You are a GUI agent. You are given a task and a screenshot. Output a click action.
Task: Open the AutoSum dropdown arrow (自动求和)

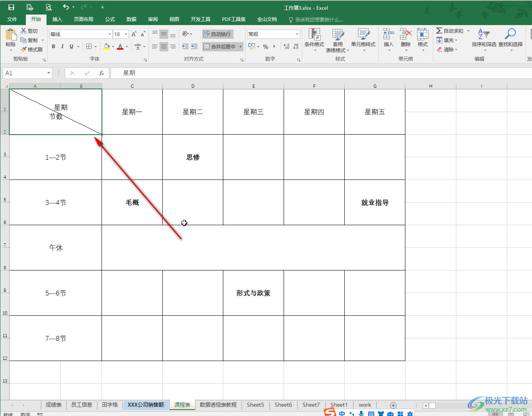468,31
